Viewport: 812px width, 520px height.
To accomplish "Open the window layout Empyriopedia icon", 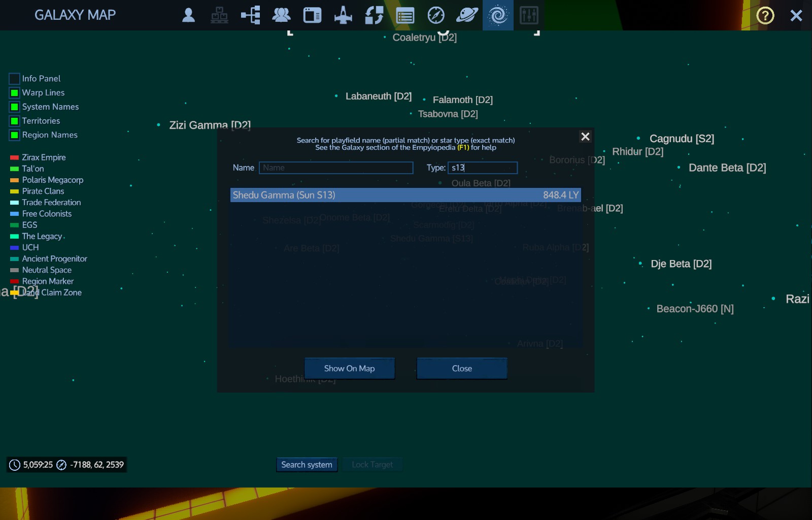I will click(x=312, y=15).
